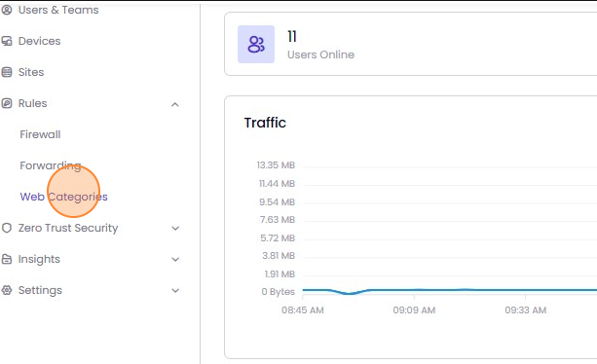The height and width of the screenshot is (364, 597).
Task: Open the Users & Teams section
Action: click(58, 10)
